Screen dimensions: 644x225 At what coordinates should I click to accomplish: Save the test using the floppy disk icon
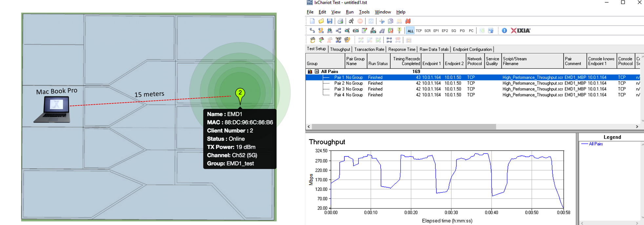coord(330,21)
